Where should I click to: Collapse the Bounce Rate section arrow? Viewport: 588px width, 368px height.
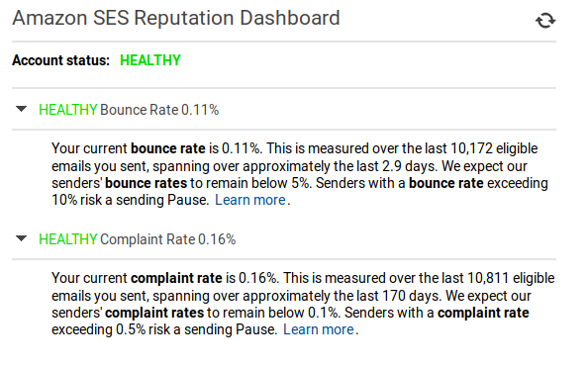tap(22, 109)
